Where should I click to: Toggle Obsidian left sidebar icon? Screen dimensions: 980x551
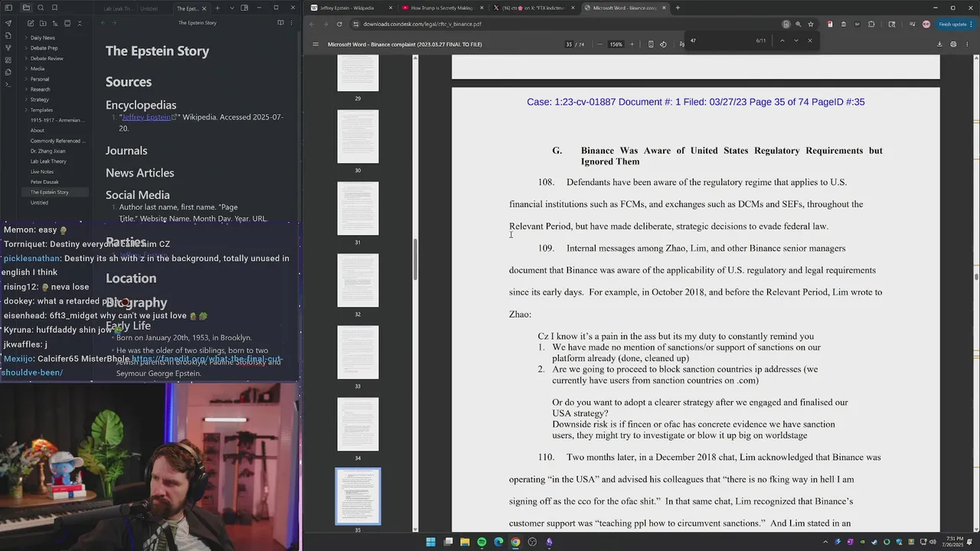pos(8,8)
